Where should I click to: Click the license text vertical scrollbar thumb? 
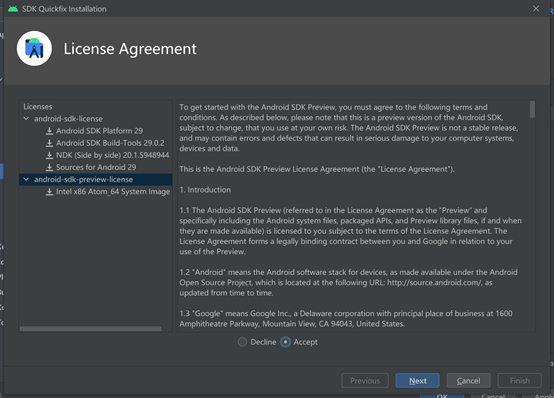pos(532,109)
